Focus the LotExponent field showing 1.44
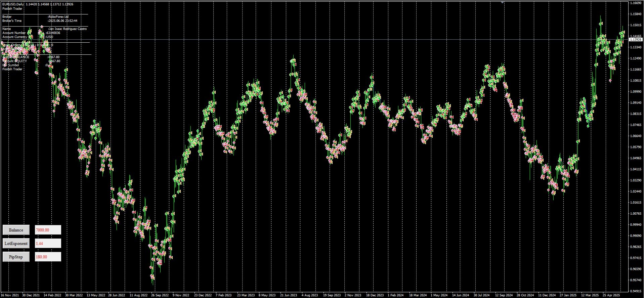 [48, 244]
